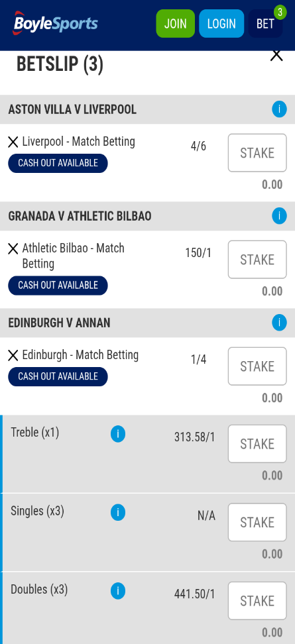Show Singles bet info

click(x=118, y=513)
